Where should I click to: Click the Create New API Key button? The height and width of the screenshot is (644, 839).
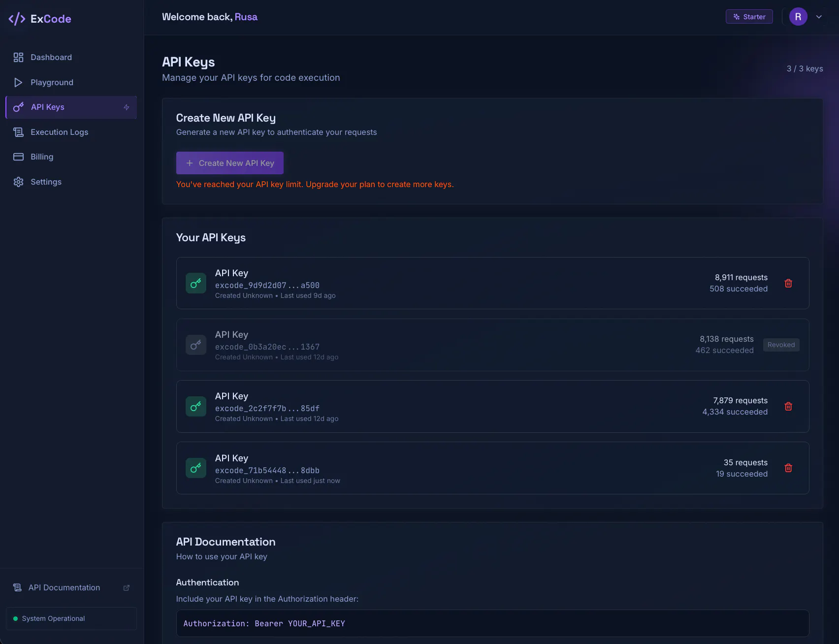click(230, 163)
